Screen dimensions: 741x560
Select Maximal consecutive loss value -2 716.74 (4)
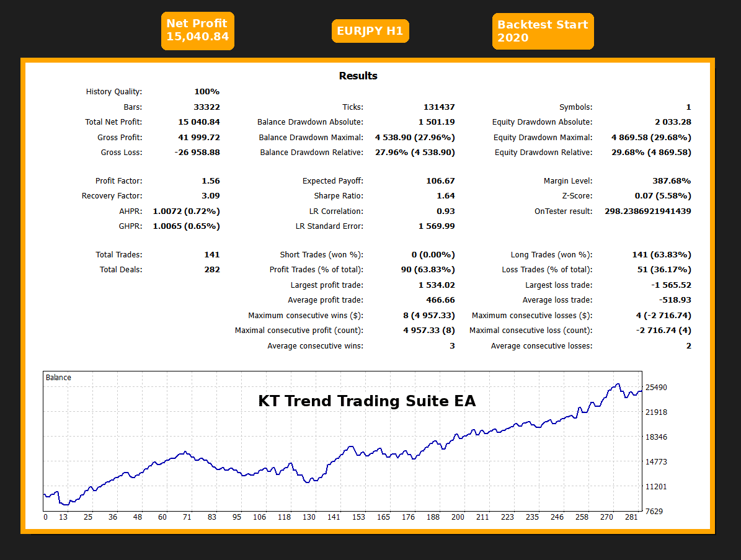tap(663, 331)
